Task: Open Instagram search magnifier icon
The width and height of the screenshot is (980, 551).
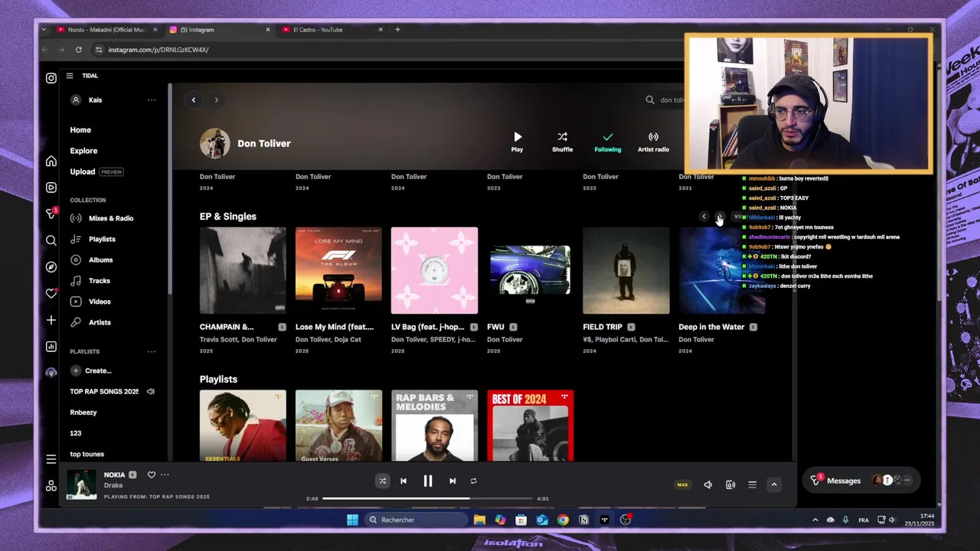Action: (x=51, y=240)
